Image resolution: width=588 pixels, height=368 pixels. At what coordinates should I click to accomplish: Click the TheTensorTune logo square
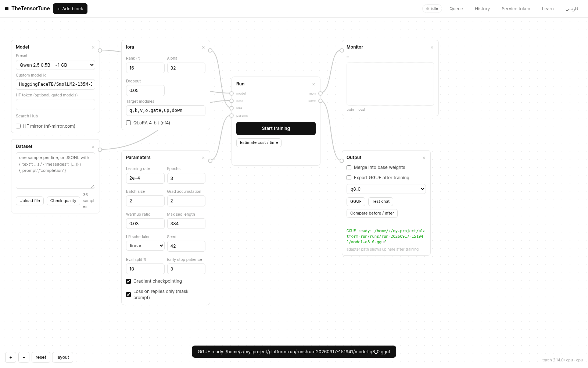coord(7,8)
